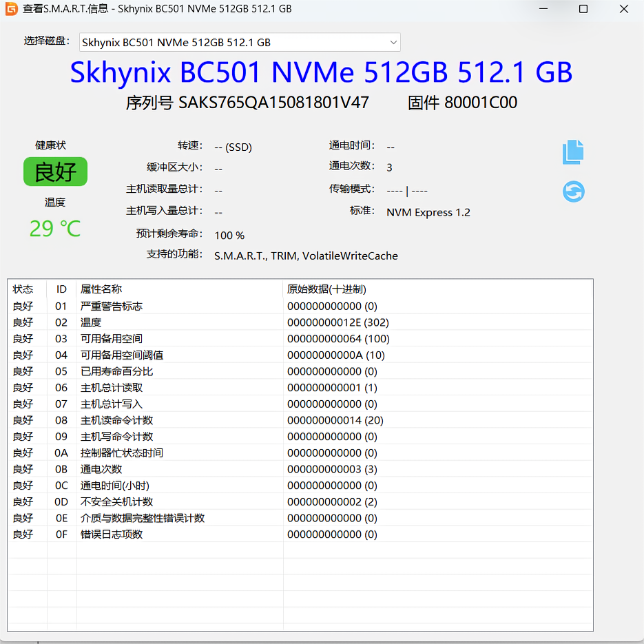Viewport: 644px width, 644px height.
Task: Select the 严重警告标志 row
Action: point(300,306)
